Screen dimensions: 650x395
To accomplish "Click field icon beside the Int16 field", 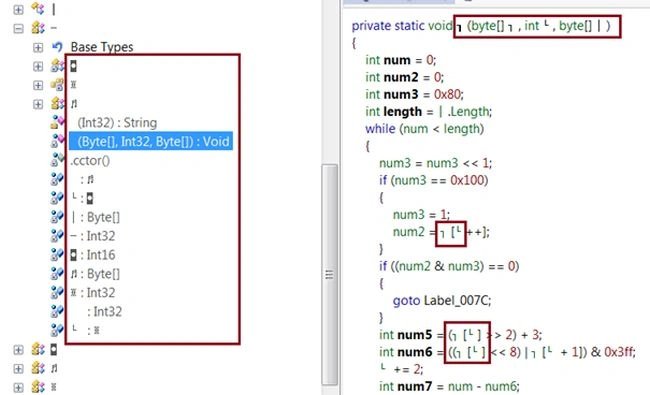I will coord(57,254).
